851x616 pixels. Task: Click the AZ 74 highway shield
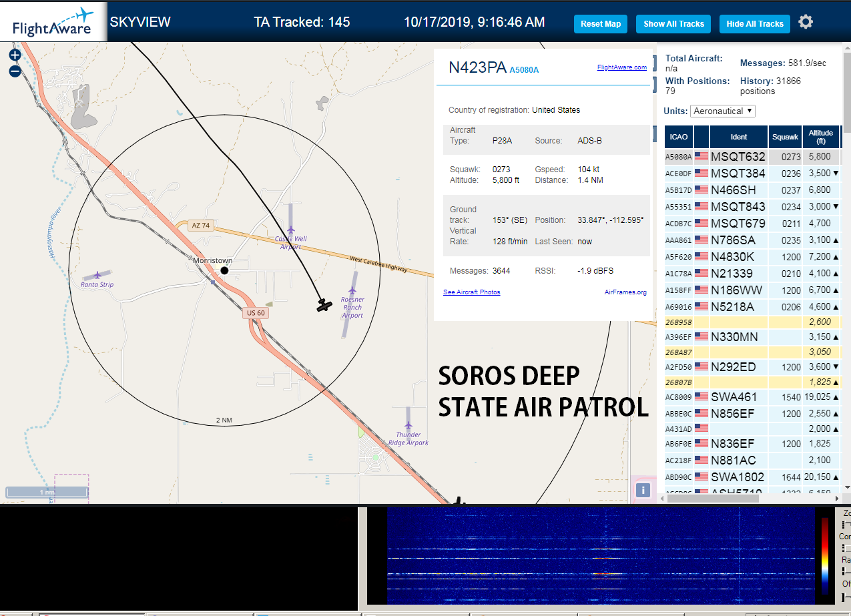pyautogui.click(x=200, y=226)
